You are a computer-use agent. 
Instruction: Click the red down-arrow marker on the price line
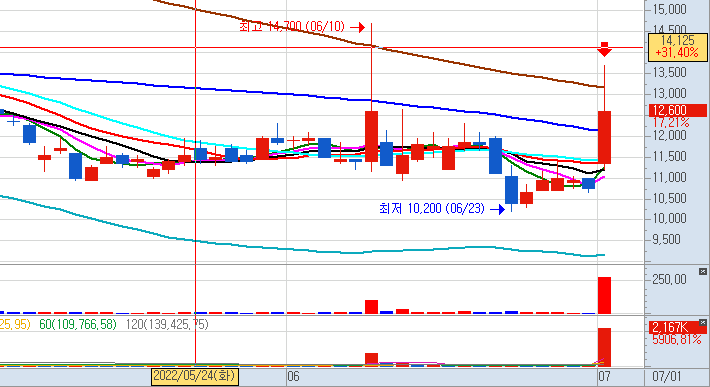pos(604,49)
